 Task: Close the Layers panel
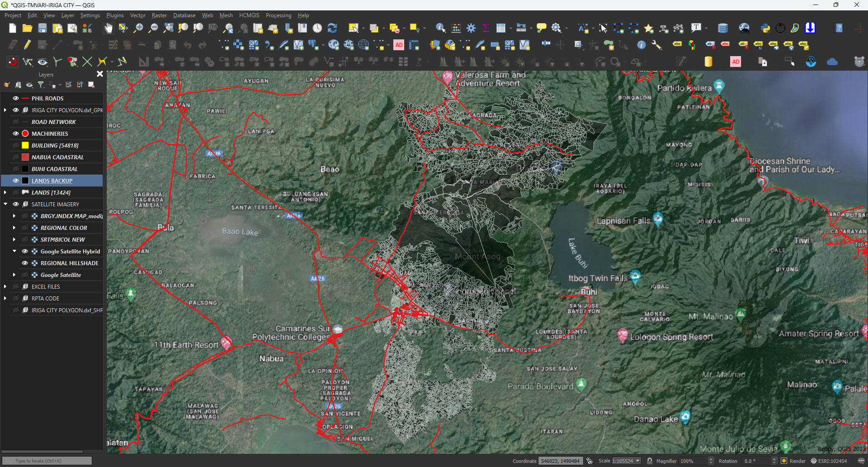[99, 73]
